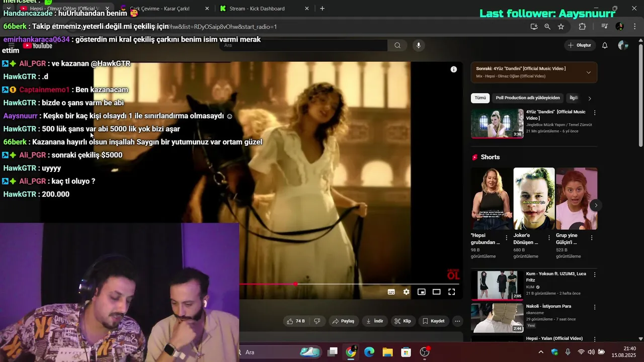Show hidden system tray icons
The width and height of the screenshot is (644, 362).
tap(540, 352)
